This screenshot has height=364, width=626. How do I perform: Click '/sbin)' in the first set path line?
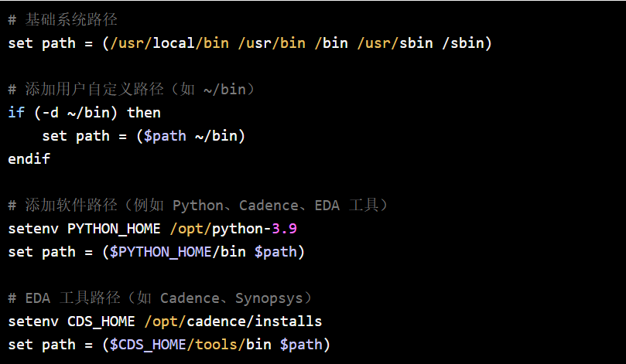[467, 43]
